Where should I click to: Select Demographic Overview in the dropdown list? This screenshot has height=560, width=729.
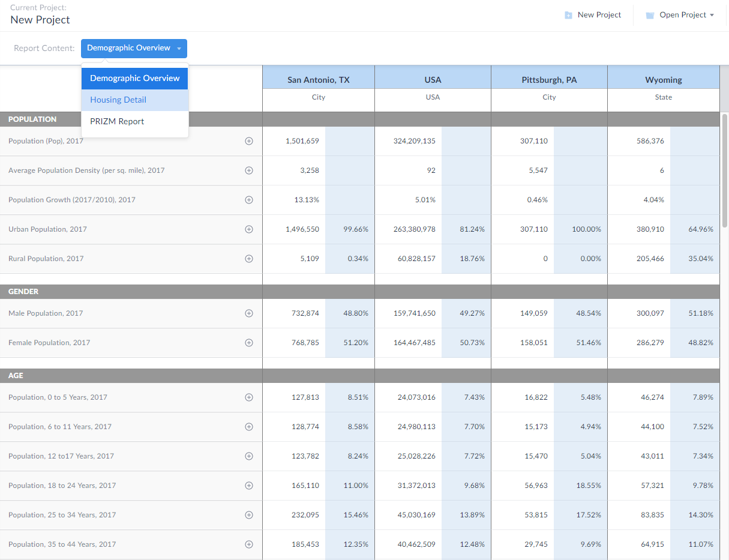135,78
